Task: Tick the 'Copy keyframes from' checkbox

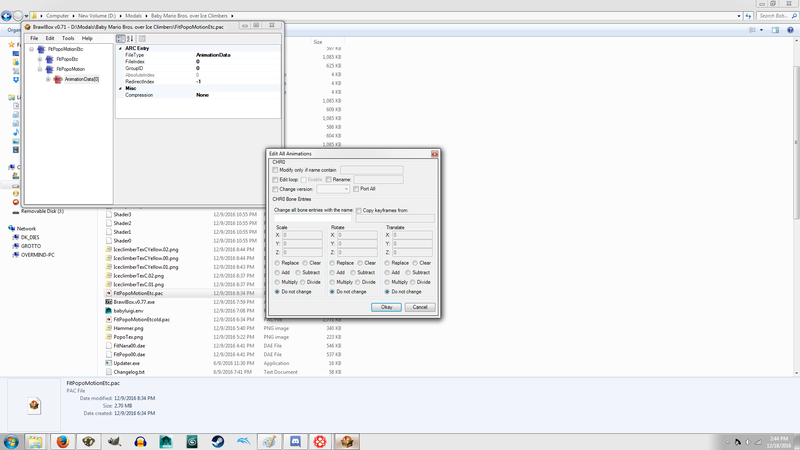Action: (x=359, y=211)
